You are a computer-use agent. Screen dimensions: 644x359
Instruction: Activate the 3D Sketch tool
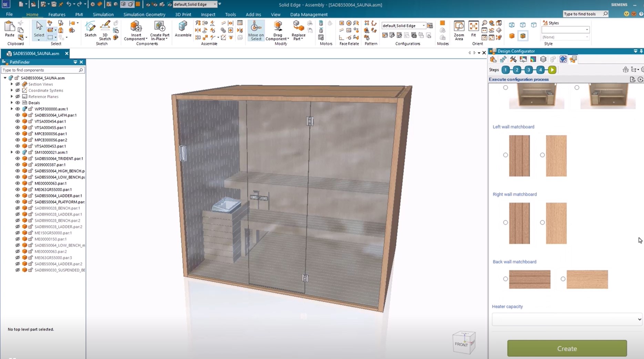coord(104,30)
